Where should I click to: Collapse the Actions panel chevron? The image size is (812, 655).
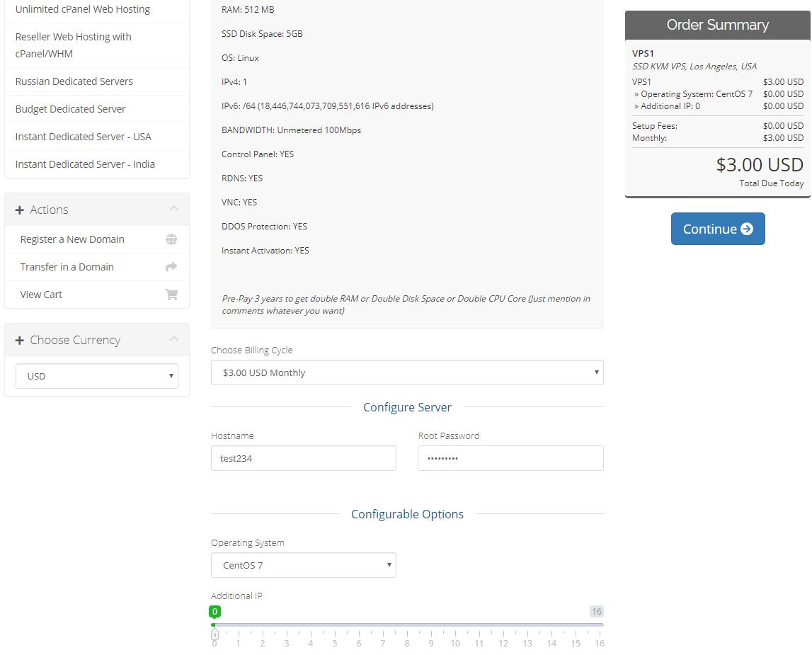(174, 209)
